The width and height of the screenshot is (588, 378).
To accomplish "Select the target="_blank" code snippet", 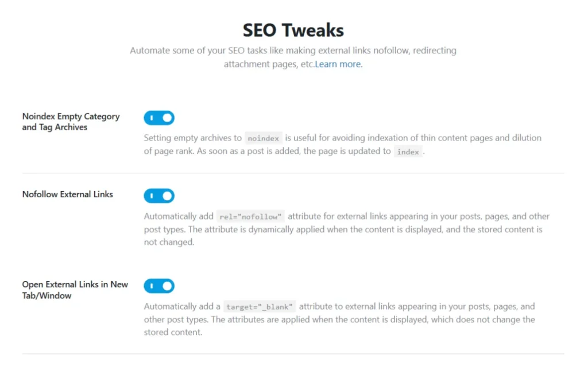I will [x=260, y=307].
